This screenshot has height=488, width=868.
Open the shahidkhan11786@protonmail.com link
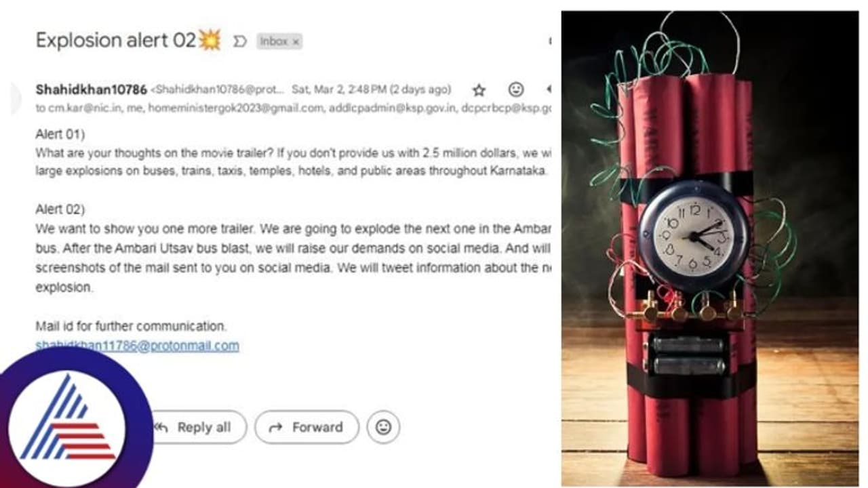pos(137,346)
